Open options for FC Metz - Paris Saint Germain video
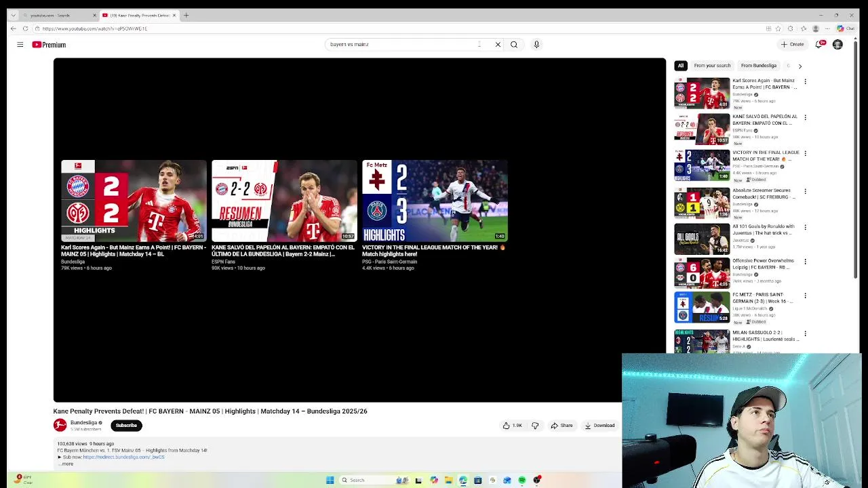Screen dimensions: 868x488 [x=805, y=296]
